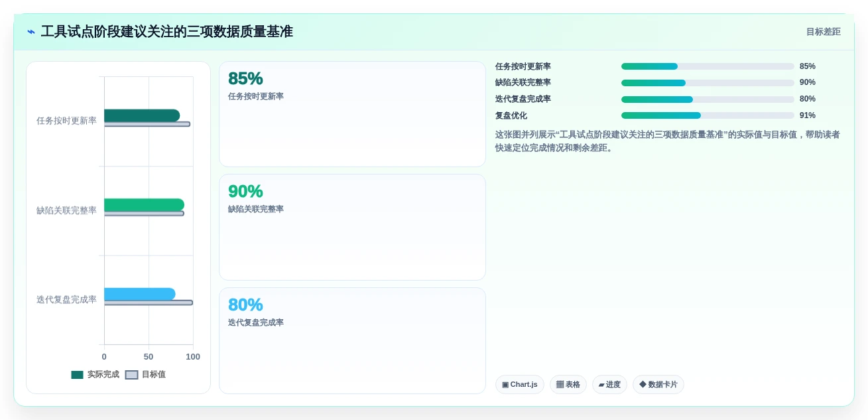868x420 pixels.
Task: Click the grey target bar under 任务按时更新率
Action: [x=147, y=124]
